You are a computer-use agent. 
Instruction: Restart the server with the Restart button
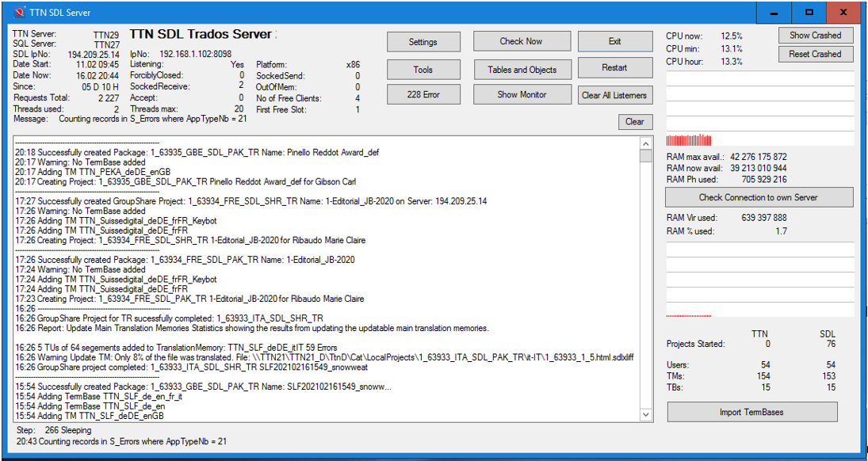[614, 67]
